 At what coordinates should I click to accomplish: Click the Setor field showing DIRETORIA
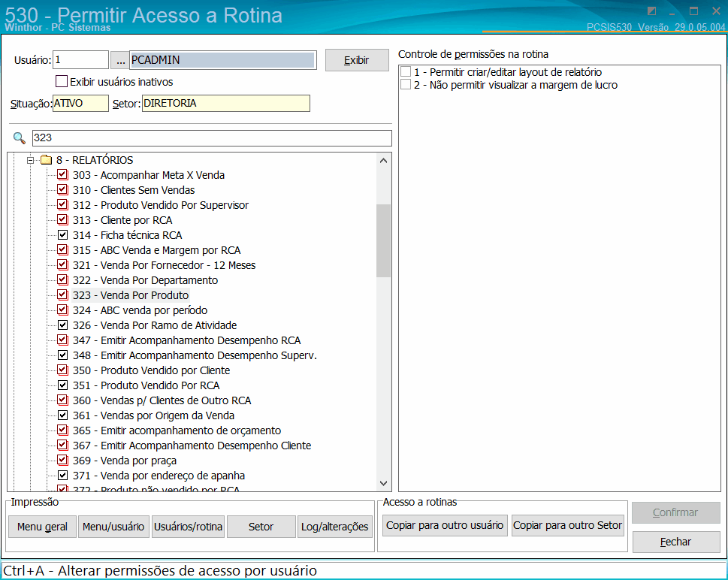(225, 103)
